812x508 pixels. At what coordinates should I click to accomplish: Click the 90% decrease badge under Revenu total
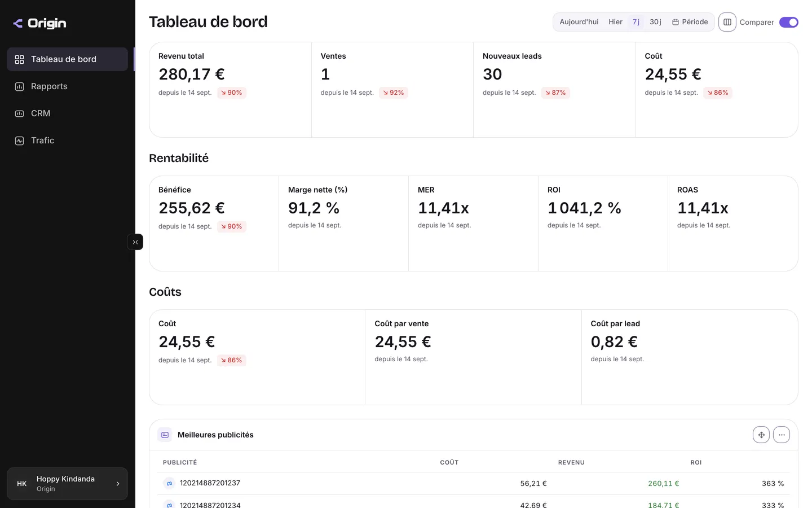[232, 93]
